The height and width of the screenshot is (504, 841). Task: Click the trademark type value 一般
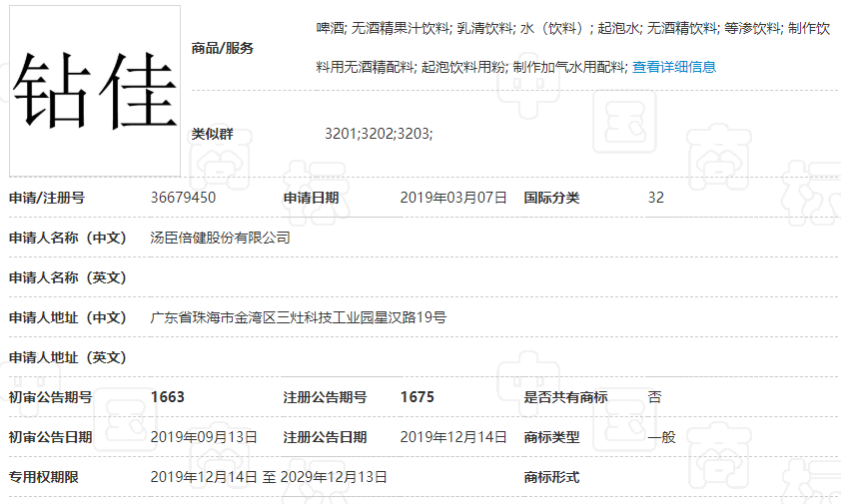click(662, 437)
